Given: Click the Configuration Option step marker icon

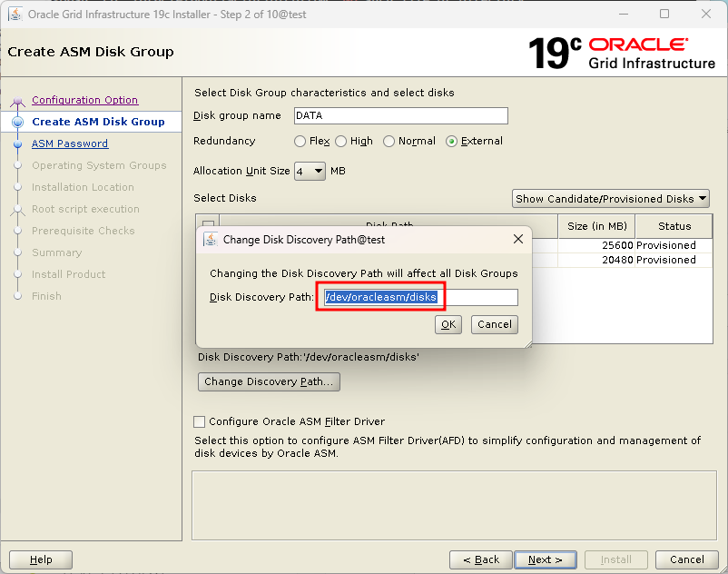Looking at the screenshot, I should click(x=17, y=101).
